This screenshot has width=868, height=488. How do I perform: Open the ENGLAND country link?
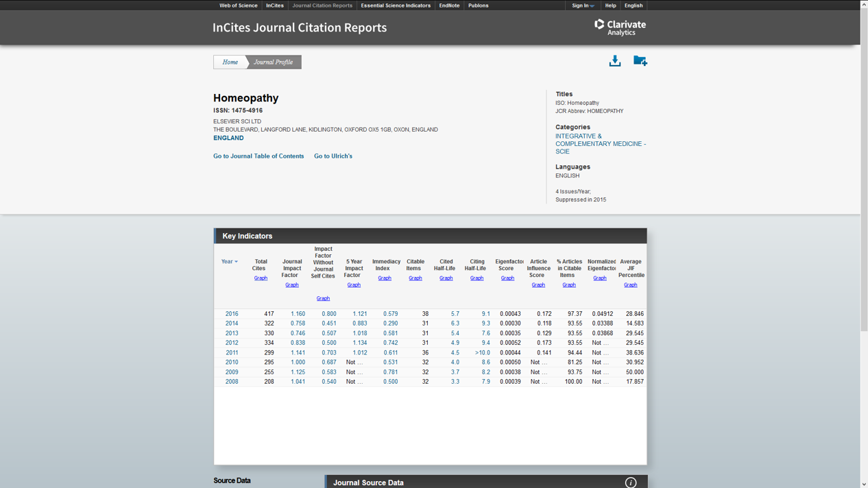[228, 138]
